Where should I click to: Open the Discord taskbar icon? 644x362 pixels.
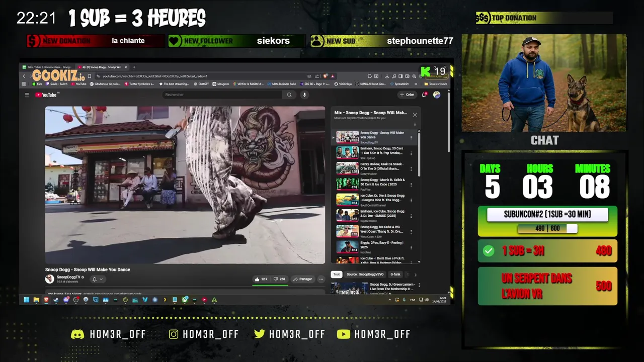coord(66,300)
